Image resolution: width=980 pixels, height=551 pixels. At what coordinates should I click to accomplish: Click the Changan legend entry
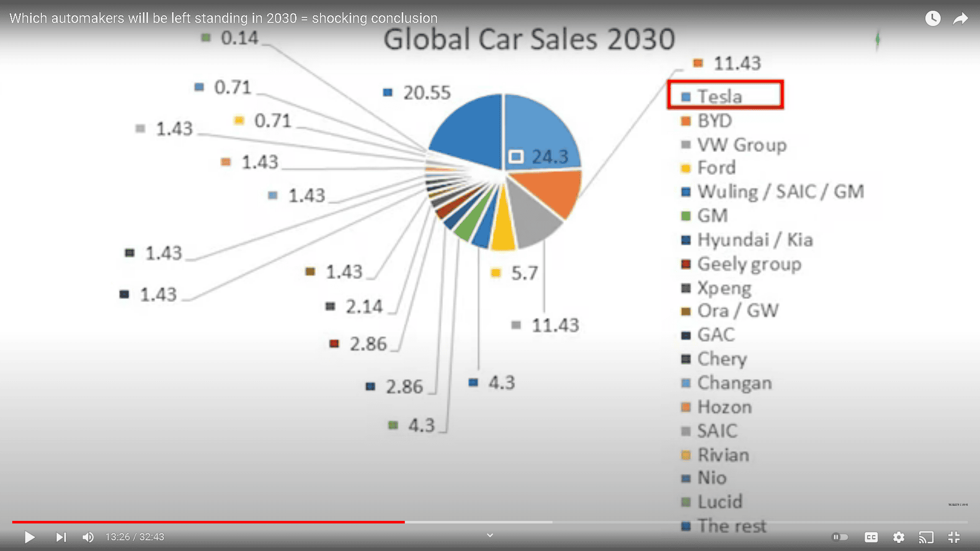726,383
